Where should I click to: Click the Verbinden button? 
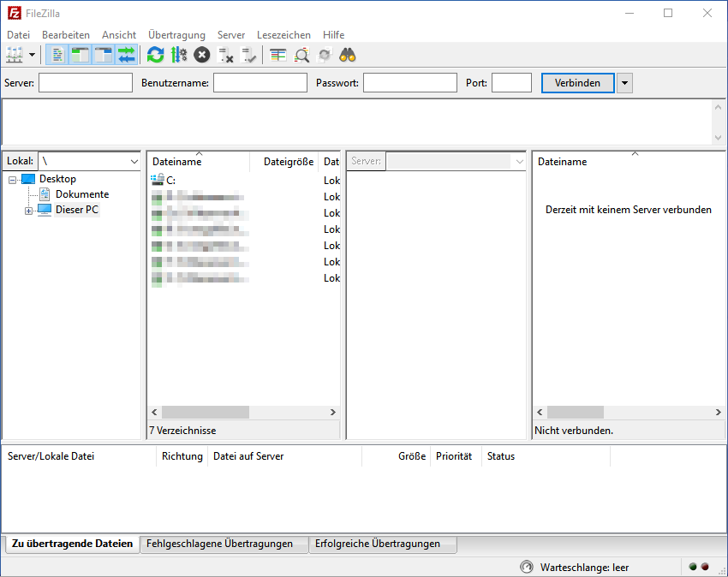tap(577, 83)
